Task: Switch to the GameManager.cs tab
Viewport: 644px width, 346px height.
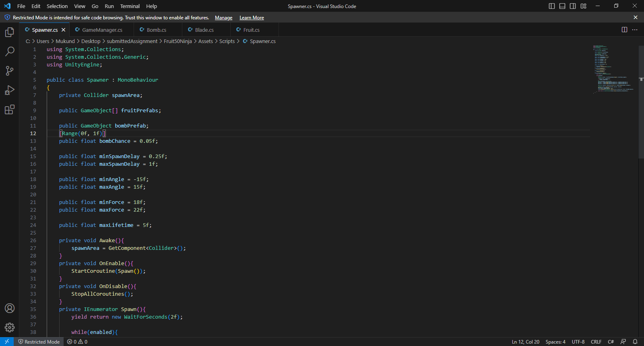Action: click(x=102, y=30)
